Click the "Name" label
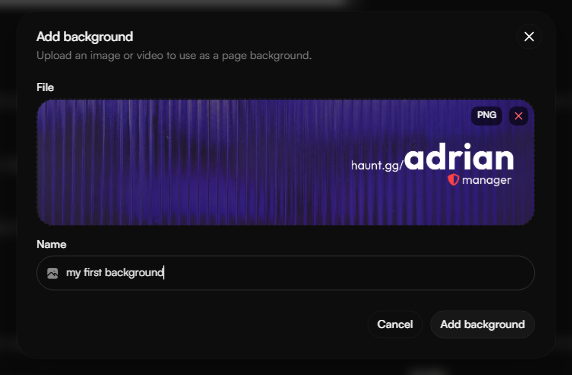 tap(51, 244)
